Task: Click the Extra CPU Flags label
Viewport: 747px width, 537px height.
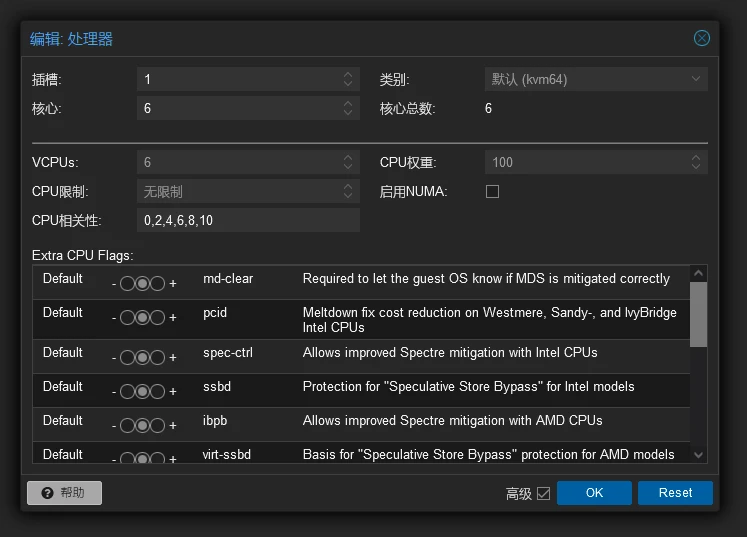Action: (x=82, y=255)
